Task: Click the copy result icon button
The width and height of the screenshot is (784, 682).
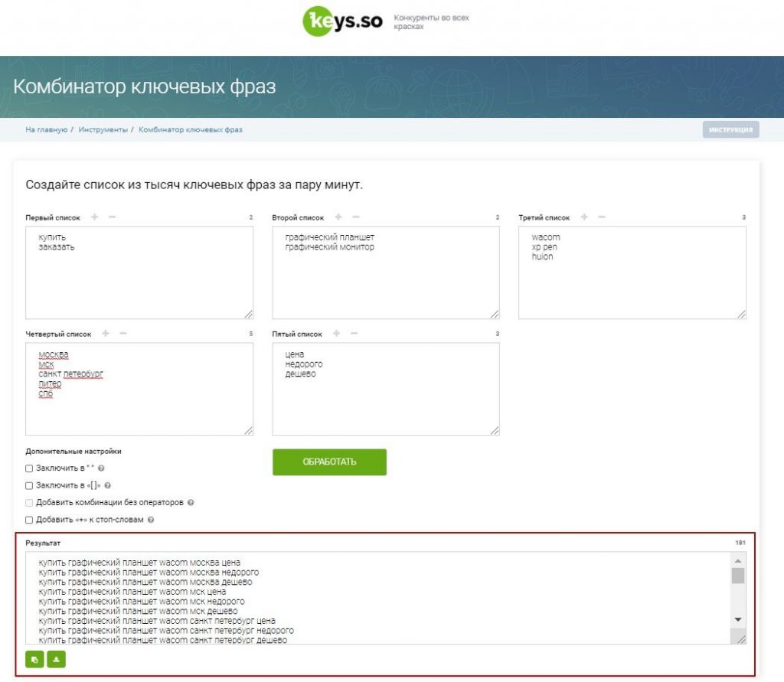Action: click(x=34, y=659)
